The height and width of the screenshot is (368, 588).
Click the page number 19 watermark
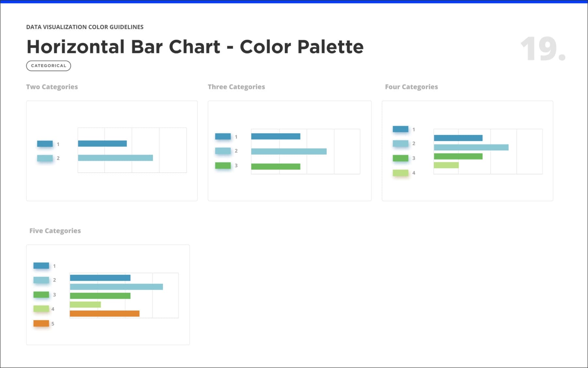(x=543, y=49)
